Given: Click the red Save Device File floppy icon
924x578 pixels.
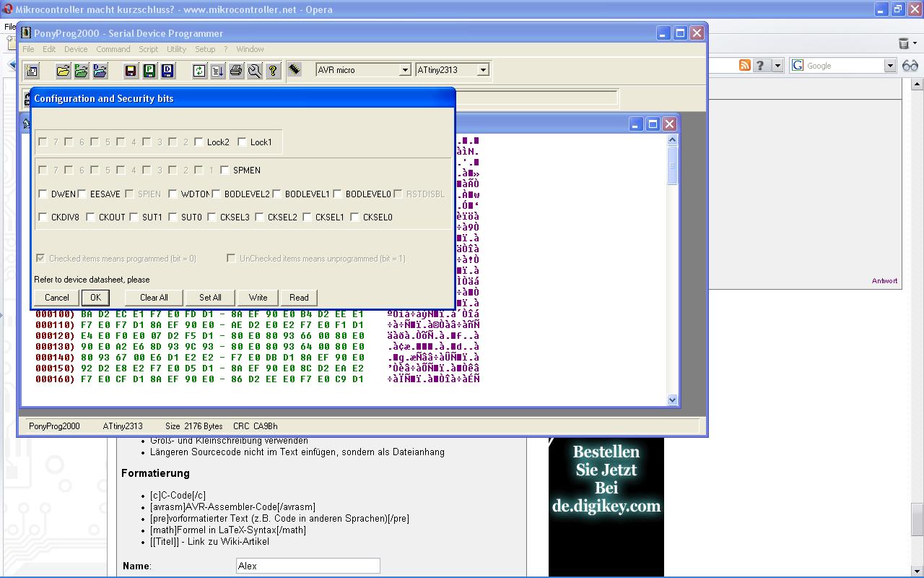Looking at the screenshot, I should (x=131, y=70).
